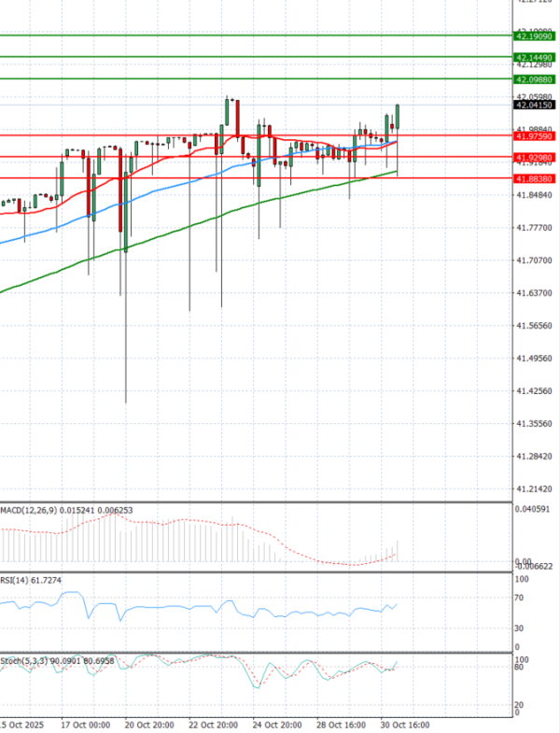Image resolution: width=560 pixels, height=733 pixels.
Task: Click the 24 Oct 20:00 time axis label
Action: tap(277, 724)
